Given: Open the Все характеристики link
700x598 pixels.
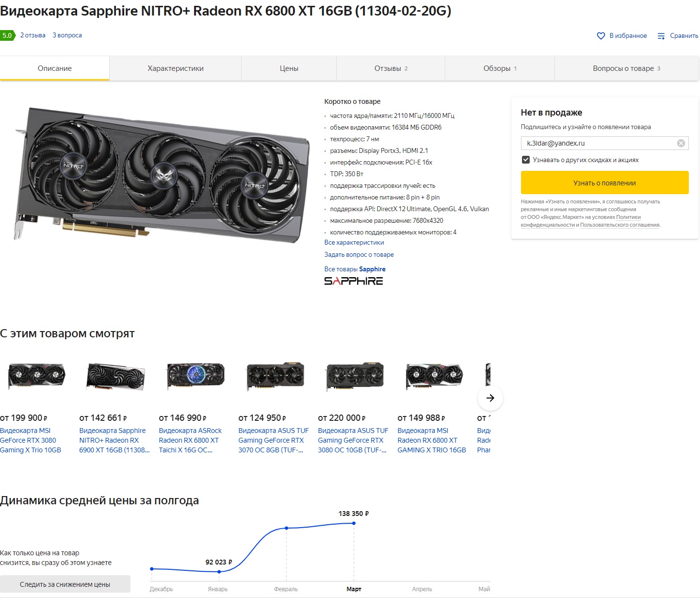Looking at the screenshot, I should [x=354, y=243].
